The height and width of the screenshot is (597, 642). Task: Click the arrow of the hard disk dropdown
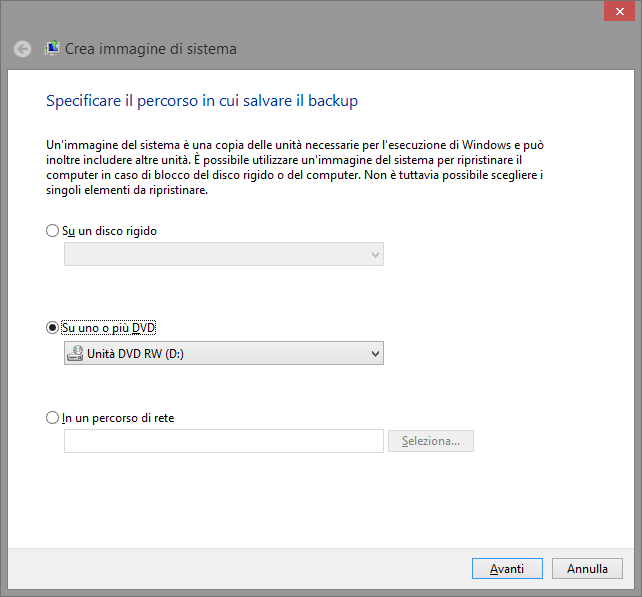pos(375,255)
